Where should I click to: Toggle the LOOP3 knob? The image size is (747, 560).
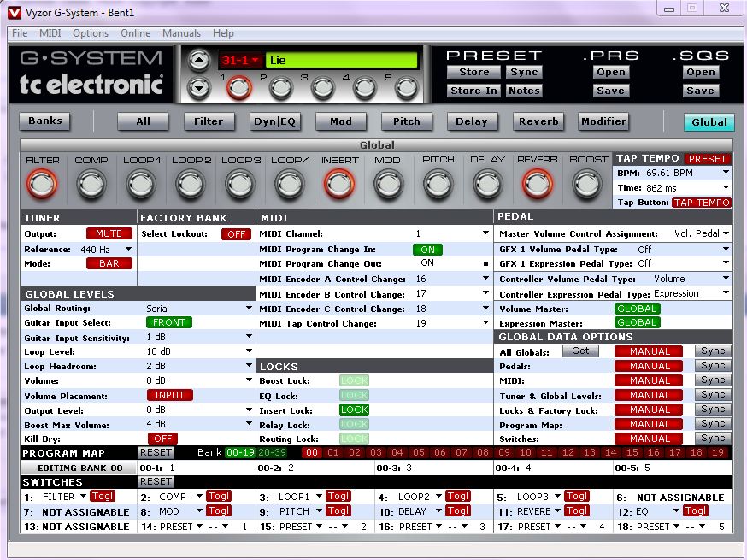(240, 185)
